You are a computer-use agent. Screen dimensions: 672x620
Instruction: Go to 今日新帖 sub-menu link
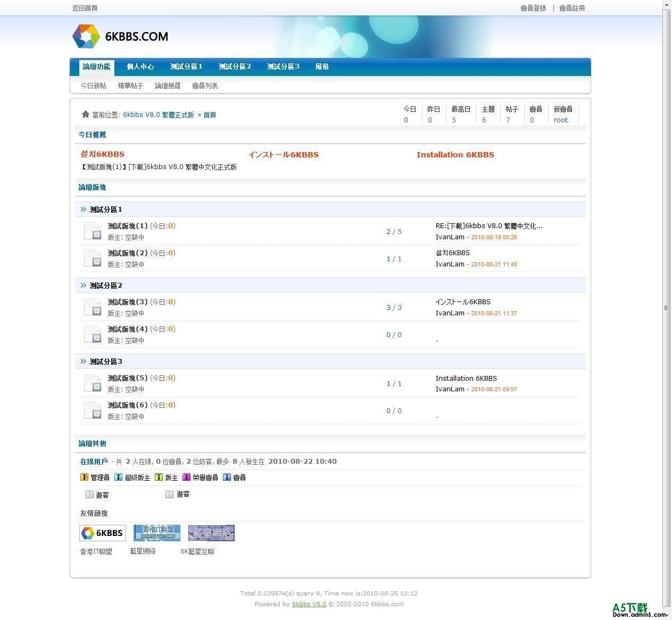93,86
